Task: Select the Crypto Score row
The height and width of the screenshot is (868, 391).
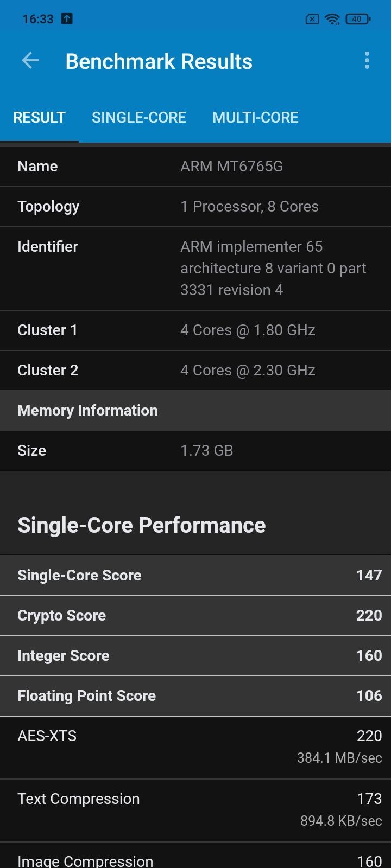Action: 195,615
